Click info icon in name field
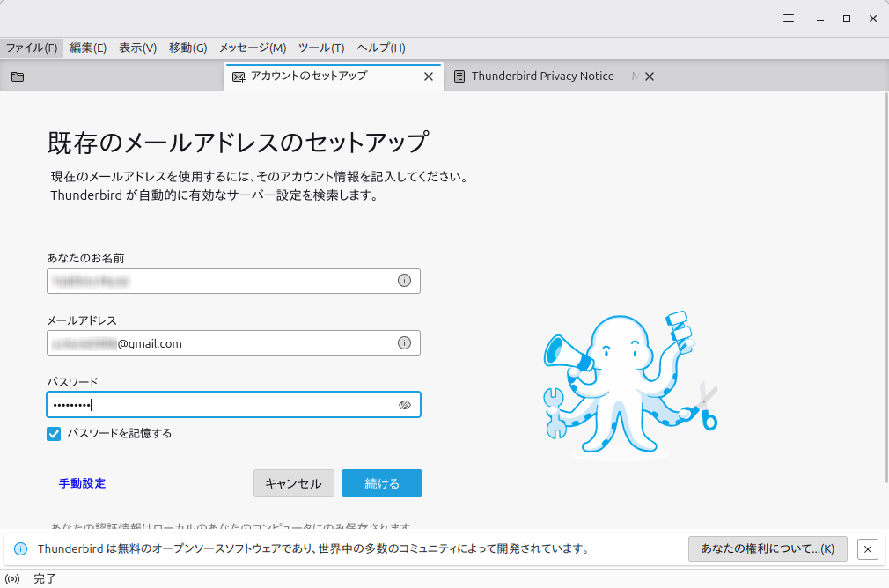Image resolution: width=889 pixels, height=588 pixels. click(x=404, y=281)
